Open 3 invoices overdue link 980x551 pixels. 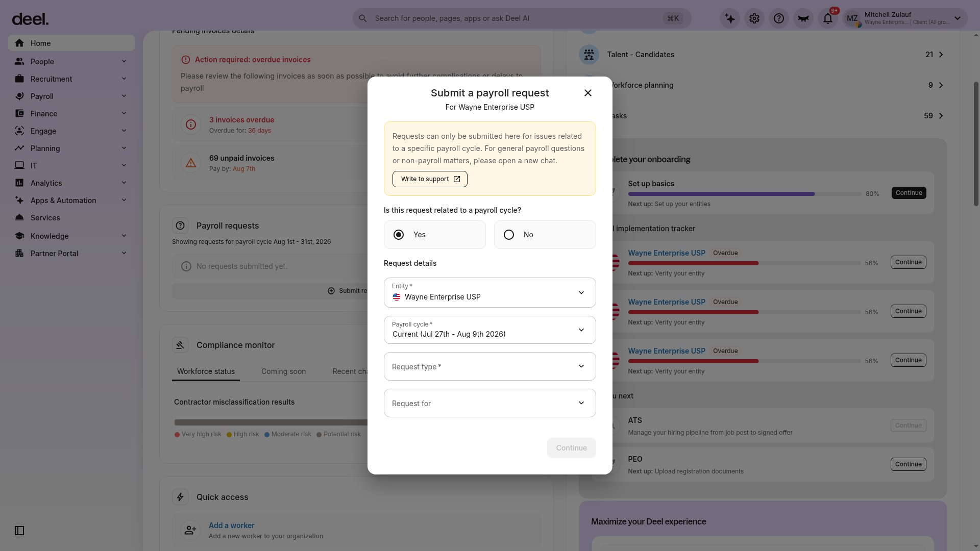pyautogui.click(x=241, y=120)
